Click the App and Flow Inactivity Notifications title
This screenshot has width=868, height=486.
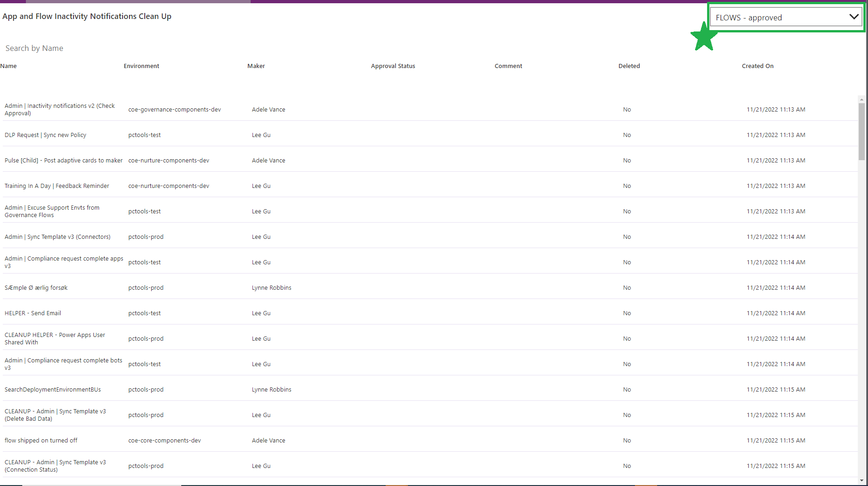coord(86,16)
